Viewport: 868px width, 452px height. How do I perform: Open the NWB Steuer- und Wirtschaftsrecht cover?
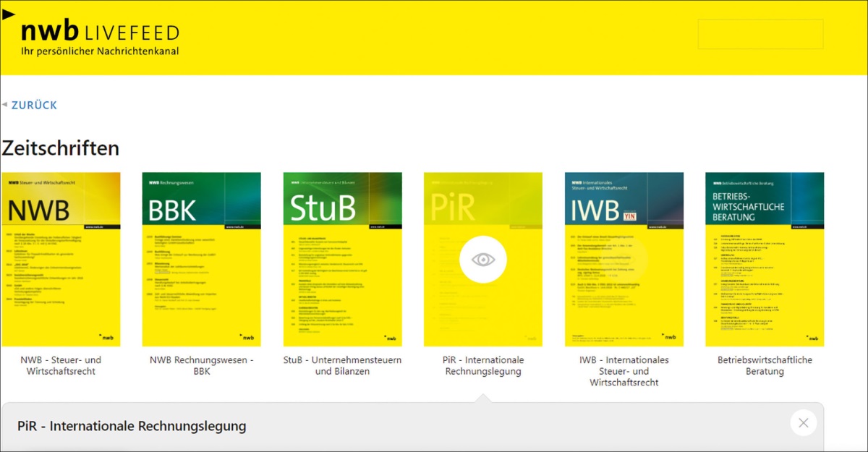coord(61,259)
